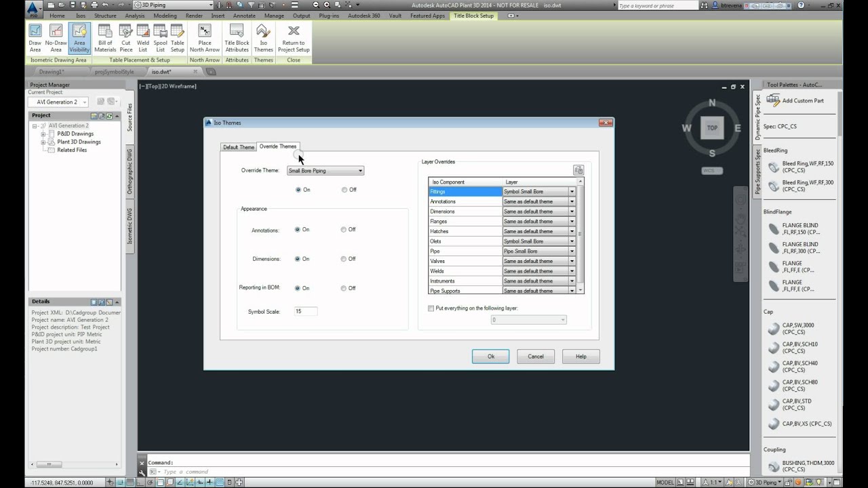
Task: Click the Cancel button in Iso Themes
Action: (x=536, y=356)
